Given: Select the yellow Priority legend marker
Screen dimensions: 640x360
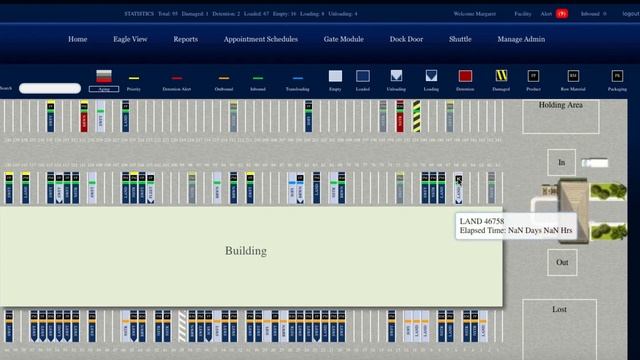Looking at the screenshot, I should point(134,78).
